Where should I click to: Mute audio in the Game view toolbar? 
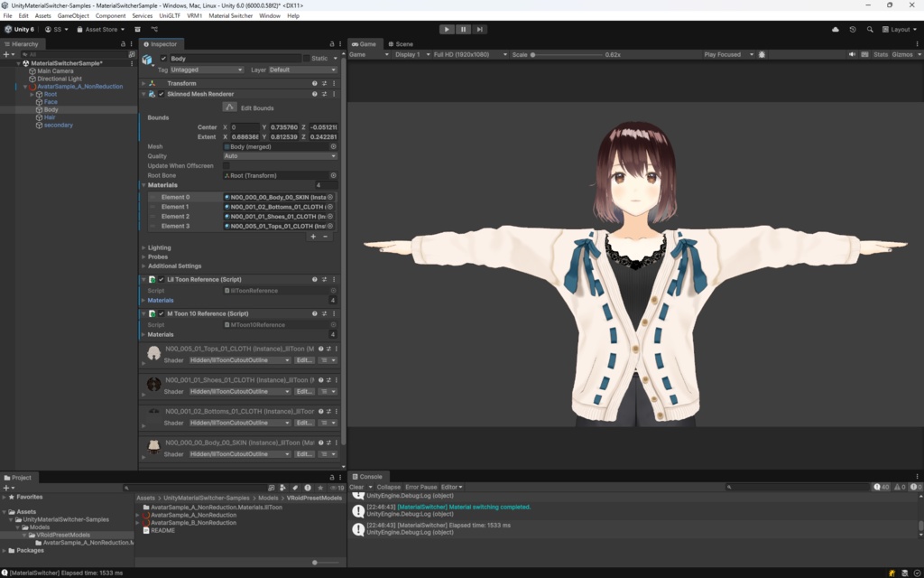850,54
